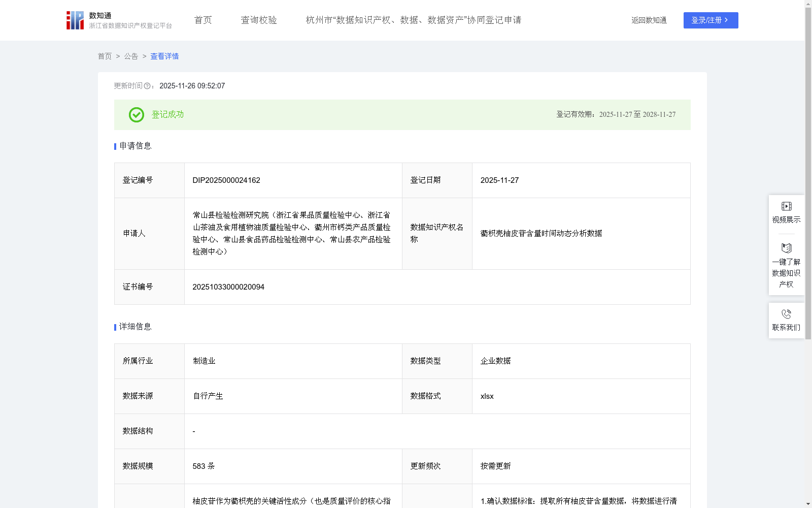Click the 登录/注册 button

[710, 20]
